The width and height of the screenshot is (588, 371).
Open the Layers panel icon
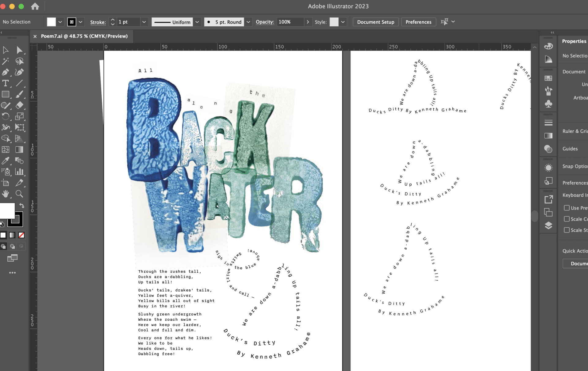coord(548,225)
